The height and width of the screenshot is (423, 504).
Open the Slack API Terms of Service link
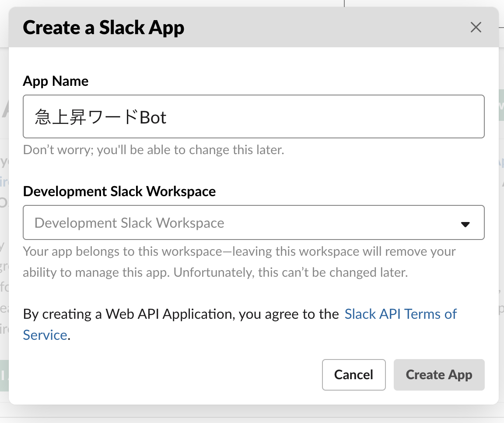pyautogui.click(x=400, y=314)
